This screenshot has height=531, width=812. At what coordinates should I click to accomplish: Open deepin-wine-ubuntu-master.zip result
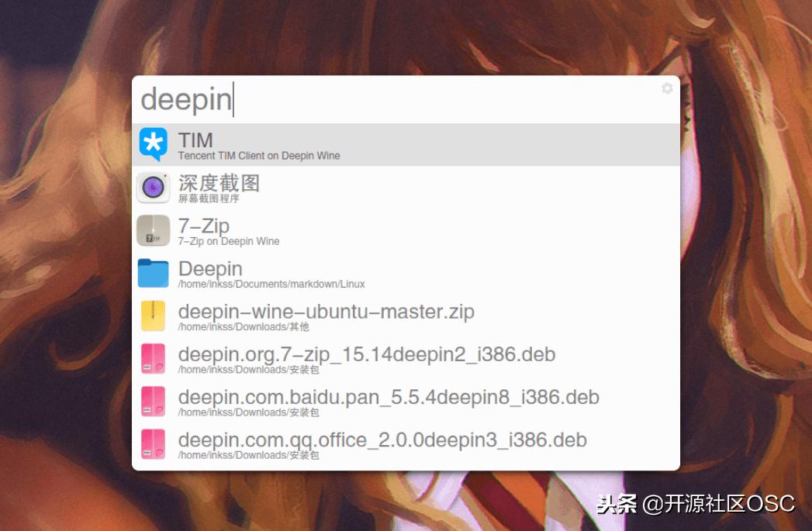point(349,315)
